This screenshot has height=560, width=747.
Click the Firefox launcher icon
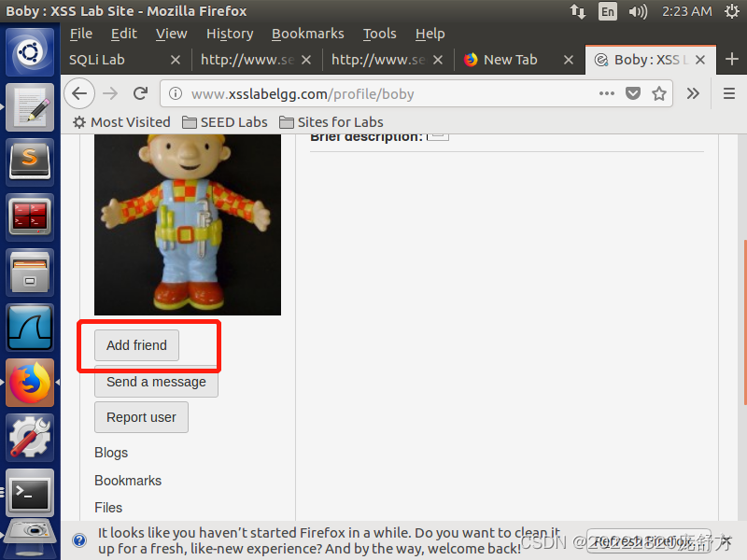tap(30, 383)
